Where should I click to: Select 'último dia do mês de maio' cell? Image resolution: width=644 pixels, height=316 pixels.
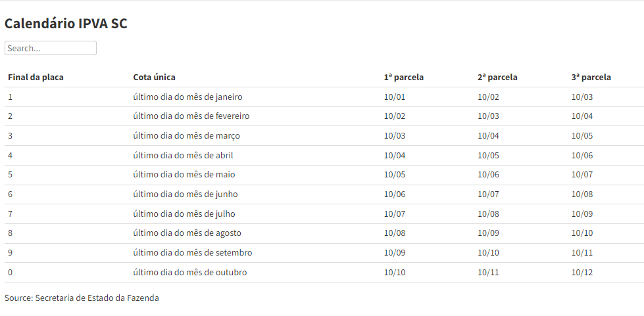tap(184, 175)
